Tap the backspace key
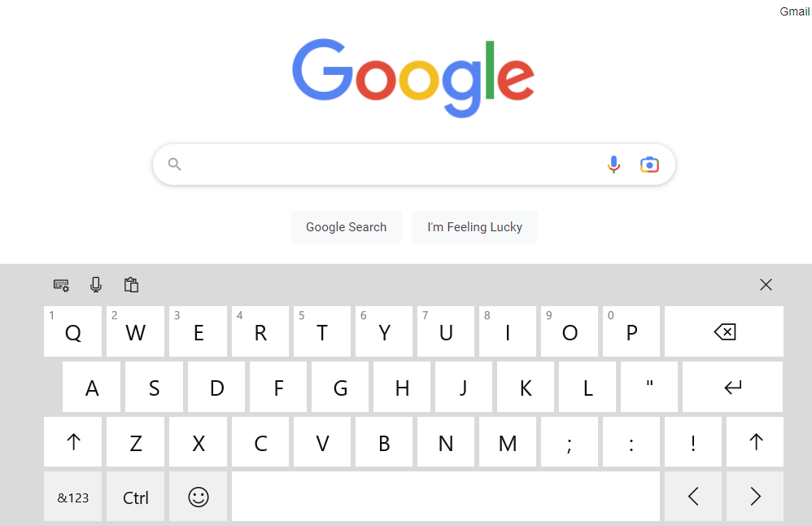The image size is (812, 526). point(724,331)
